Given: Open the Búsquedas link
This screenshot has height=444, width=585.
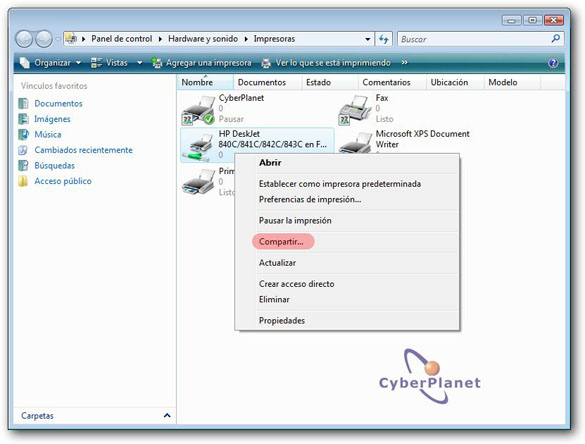Looking at the screenshot, I should click(x=54, y=165).
